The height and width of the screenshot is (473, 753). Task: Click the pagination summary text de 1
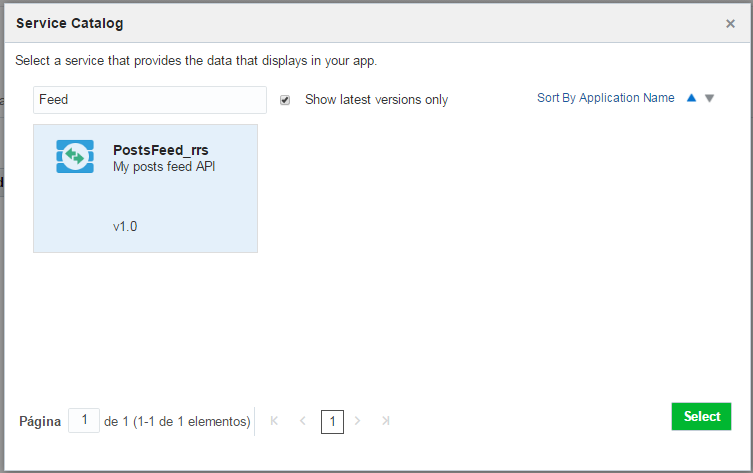[177, 422]
